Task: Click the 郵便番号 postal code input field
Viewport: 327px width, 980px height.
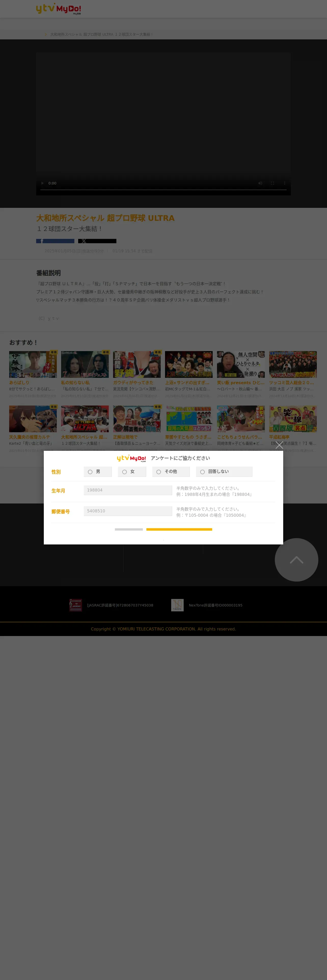Action: point(128,511)
